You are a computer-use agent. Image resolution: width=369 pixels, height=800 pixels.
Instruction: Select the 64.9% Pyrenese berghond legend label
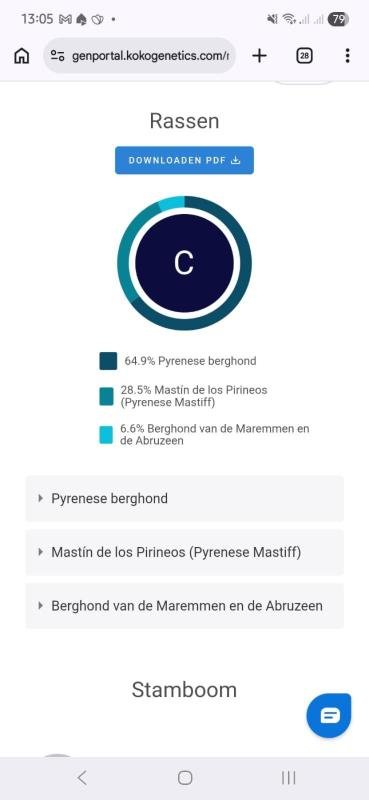(190, 361)
